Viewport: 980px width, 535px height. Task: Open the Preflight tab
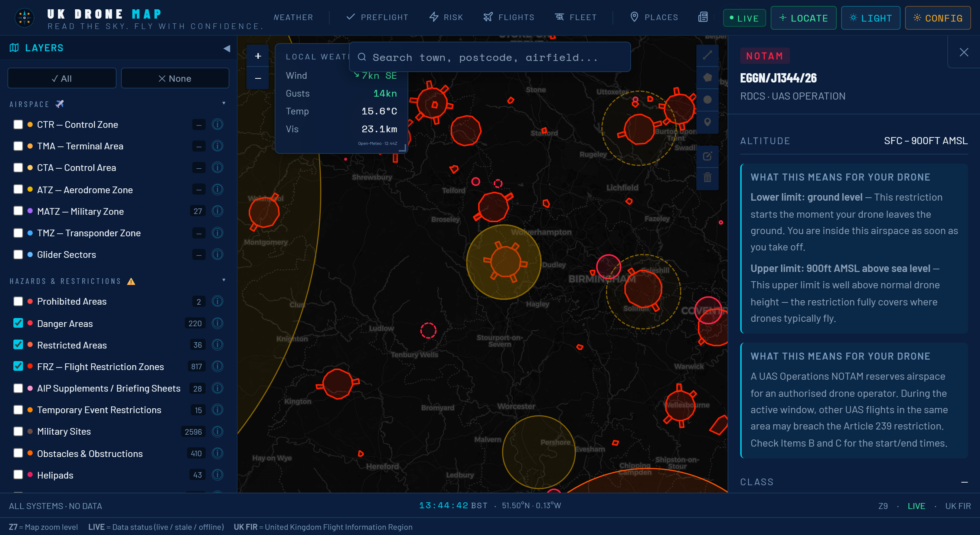coord(377,17)
